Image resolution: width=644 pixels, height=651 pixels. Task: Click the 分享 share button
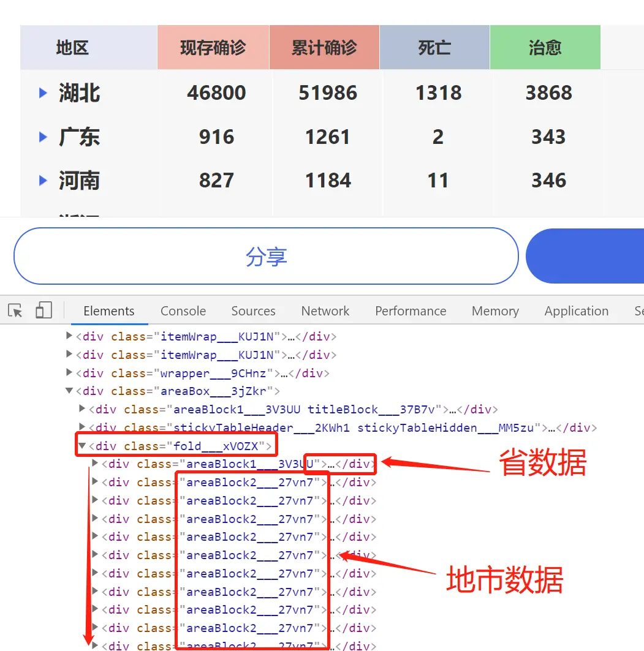pyautogui.click(x=266, y=256)
